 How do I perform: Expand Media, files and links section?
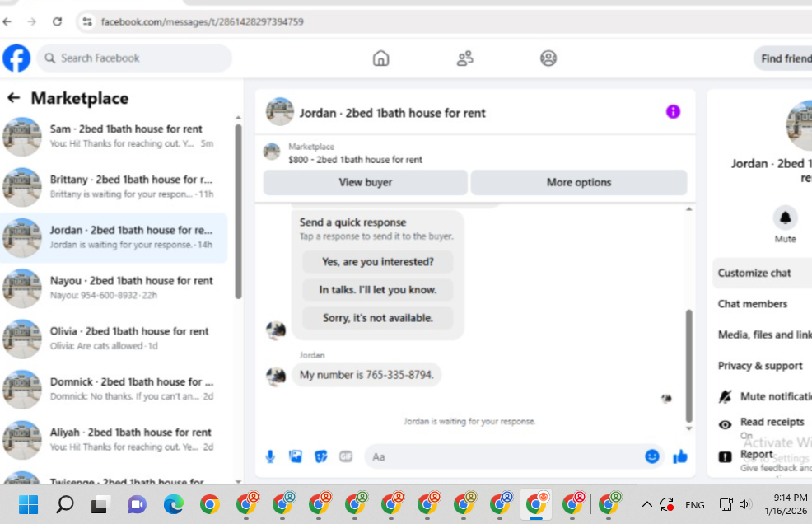[763, 335]
